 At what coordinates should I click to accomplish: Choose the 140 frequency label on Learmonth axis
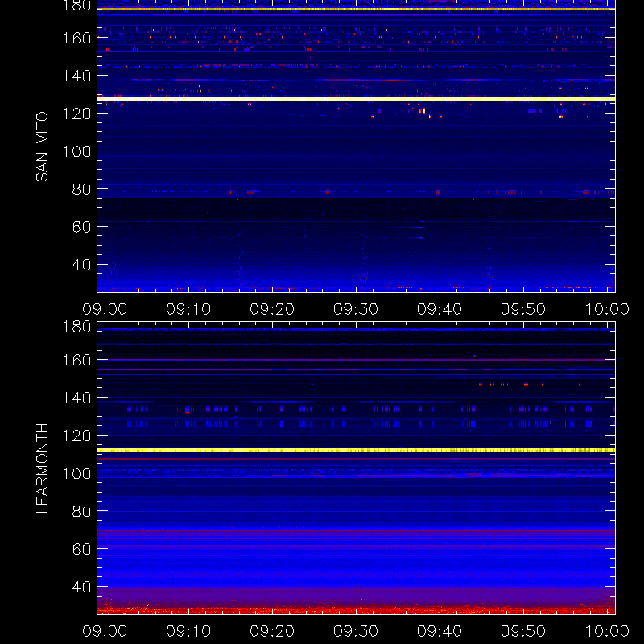(x=76, y=398)
